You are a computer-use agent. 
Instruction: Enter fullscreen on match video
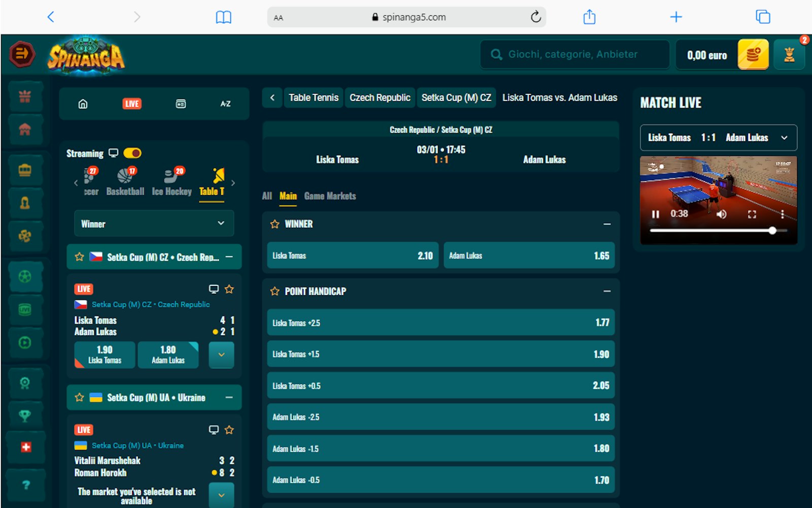coord(752,214)
